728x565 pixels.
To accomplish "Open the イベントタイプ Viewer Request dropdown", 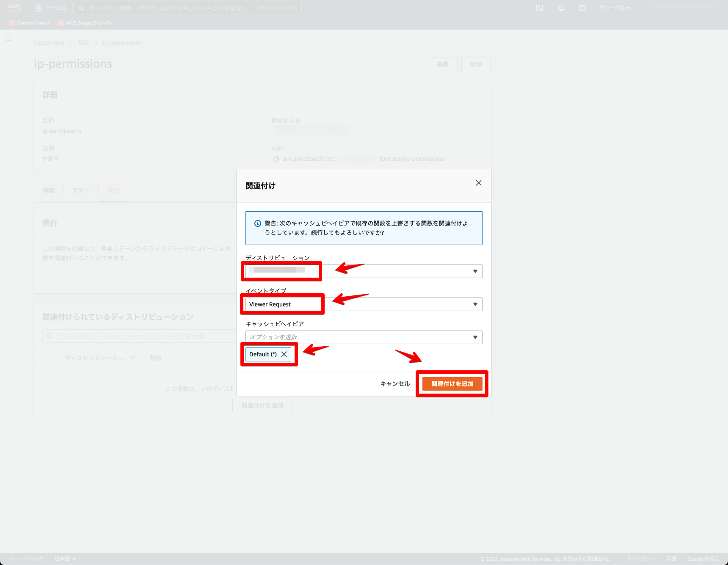I will tap(364, 304).
